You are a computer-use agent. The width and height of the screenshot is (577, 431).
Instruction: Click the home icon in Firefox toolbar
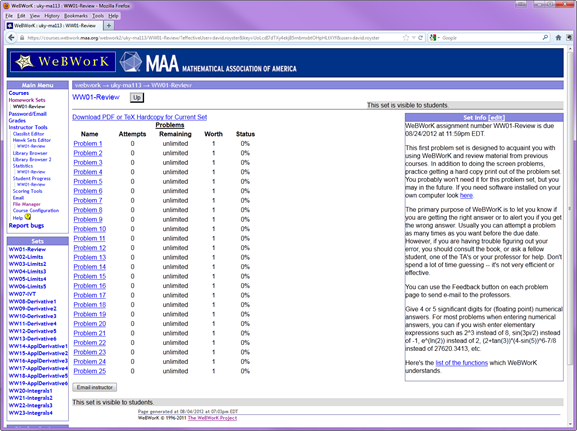click(558, 38)
